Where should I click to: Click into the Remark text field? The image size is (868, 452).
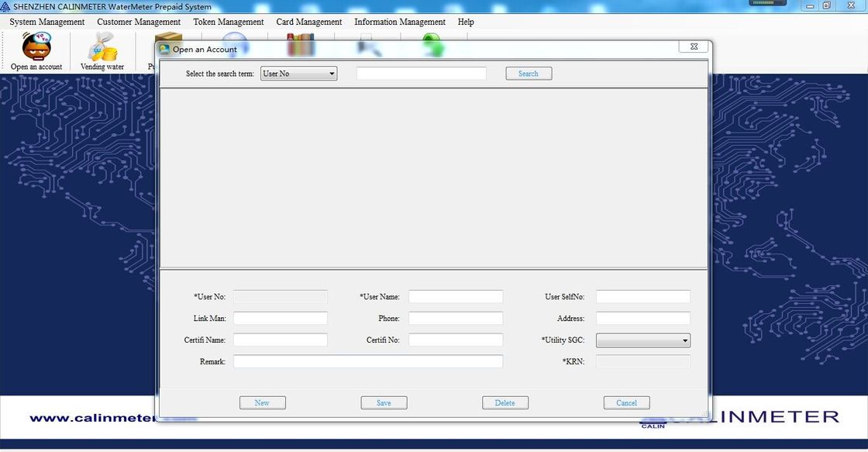point(367,361)
